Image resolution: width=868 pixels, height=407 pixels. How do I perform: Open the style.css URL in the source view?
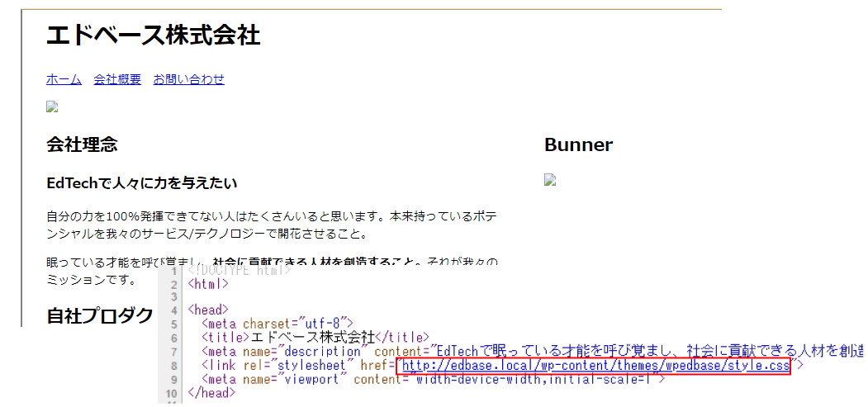click(595, 365)
